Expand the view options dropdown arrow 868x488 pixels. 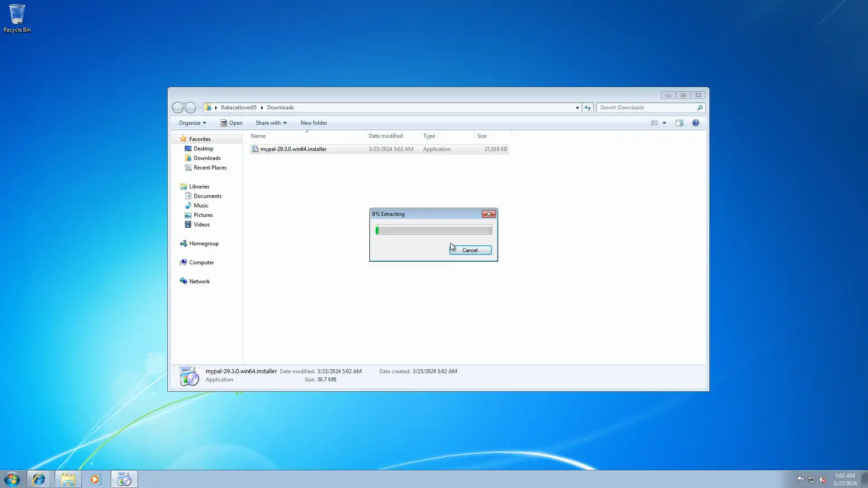pos(664,123)
